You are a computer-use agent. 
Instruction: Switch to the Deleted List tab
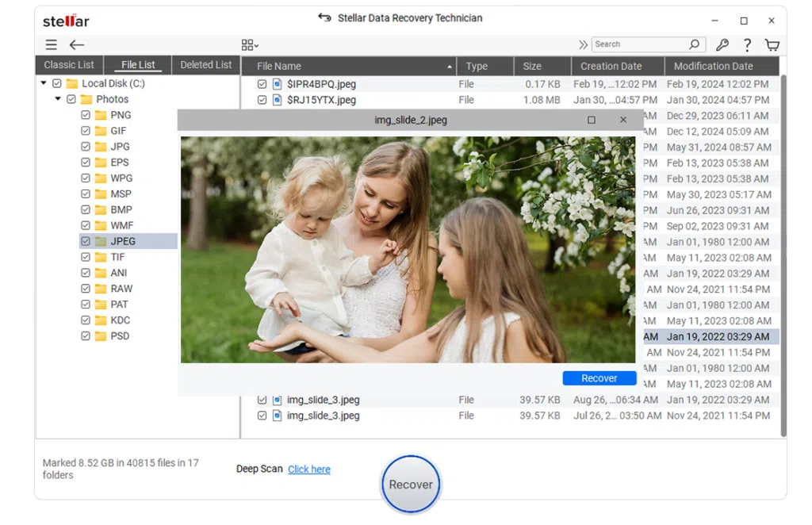tap(205, 64)
